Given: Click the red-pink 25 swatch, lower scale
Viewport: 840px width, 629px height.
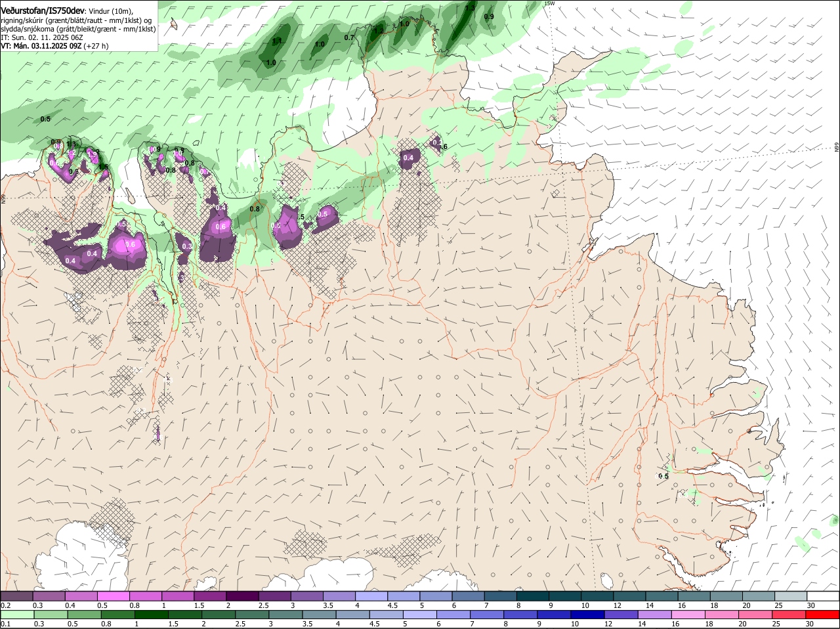Looking at the screenshot, I should point(789,615).
